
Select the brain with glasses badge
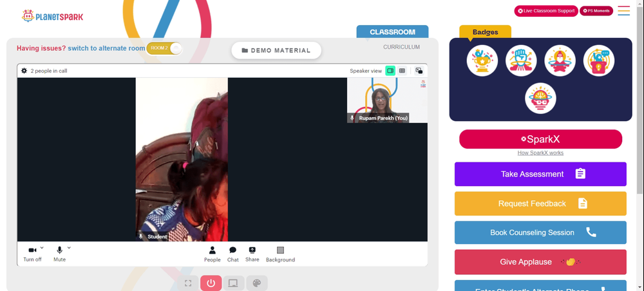tap(540, 99)
